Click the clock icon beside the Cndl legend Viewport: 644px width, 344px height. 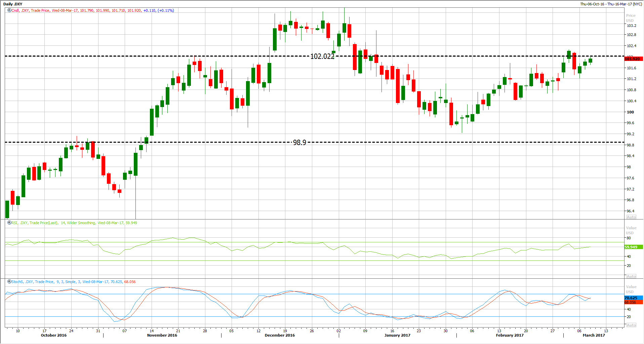coord(9,10)
